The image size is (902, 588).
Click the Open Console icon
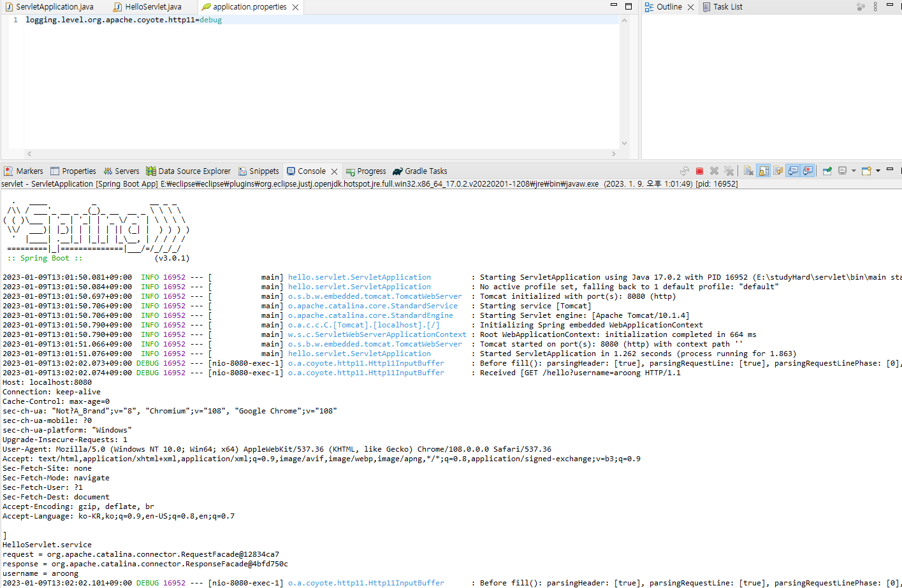click(866, 171)
